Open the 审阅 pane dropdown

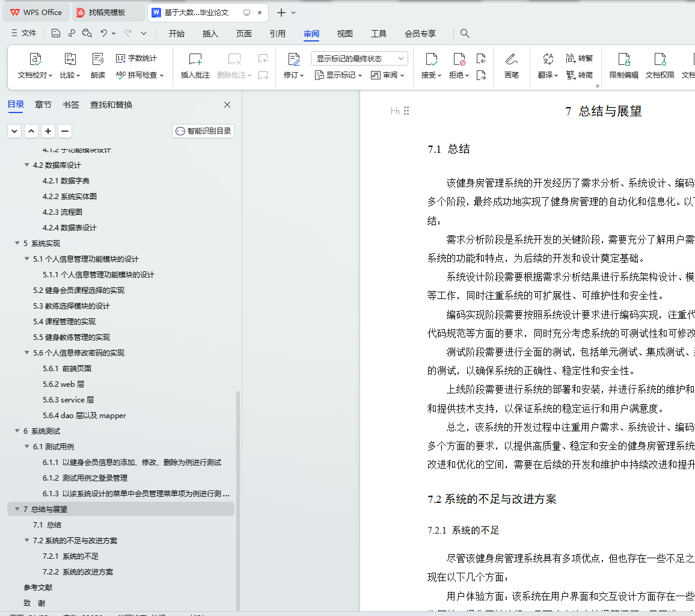[x=387, y=75]
